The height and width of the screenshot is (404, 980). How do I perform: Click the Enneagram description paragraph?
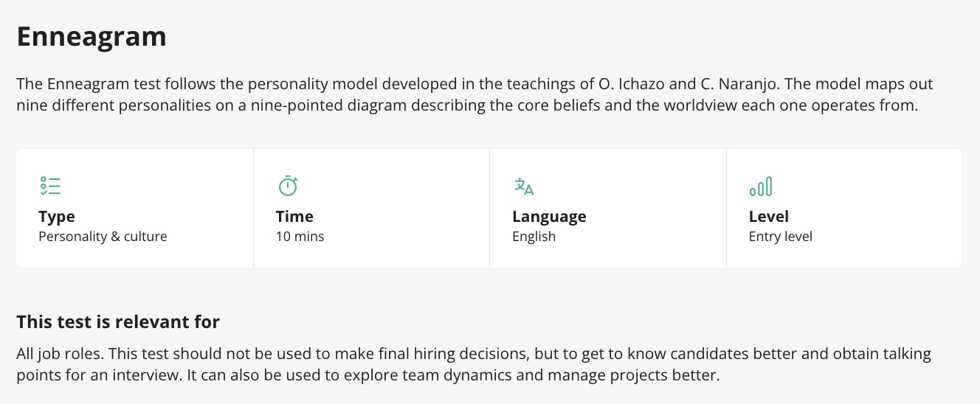[475, 94]
